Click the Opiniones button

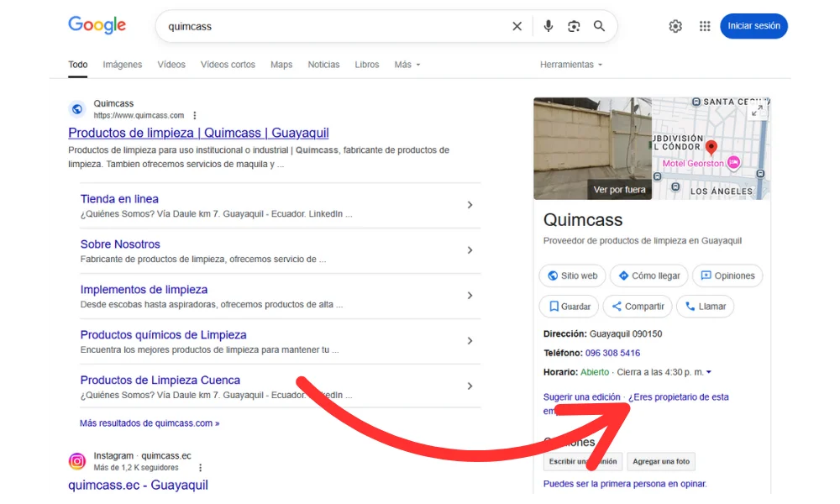click(727, 276)
